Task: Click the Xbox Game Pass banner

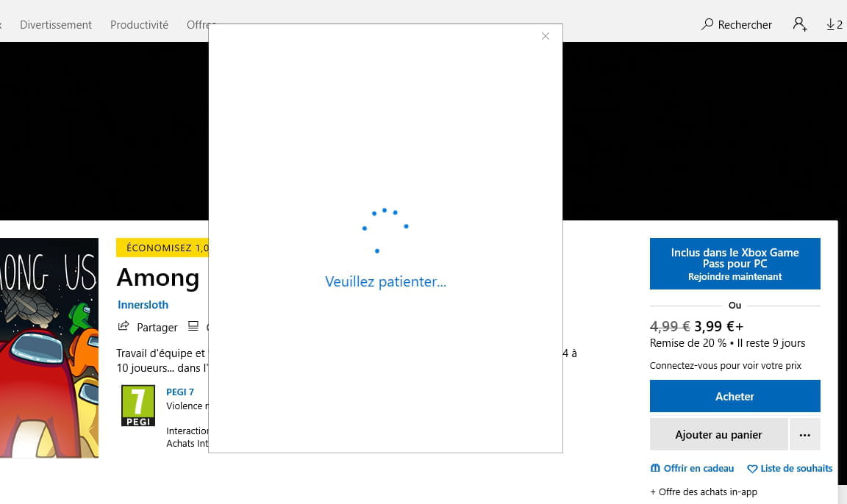Action: [x=735, y=264]
